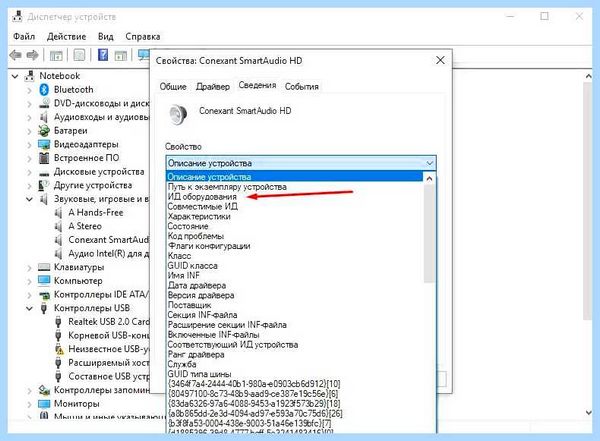Click the dropdown list scrollbar up arrow
The width and height of the screenshot is (600, 441).
point(429,178)
